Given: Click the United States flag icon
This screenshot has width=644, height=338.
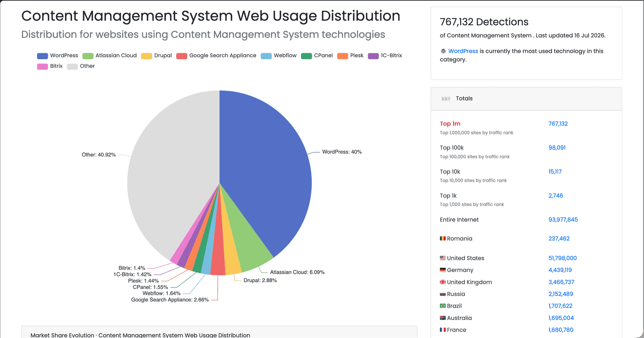Looking at the screenshot, I should (443, 258).
